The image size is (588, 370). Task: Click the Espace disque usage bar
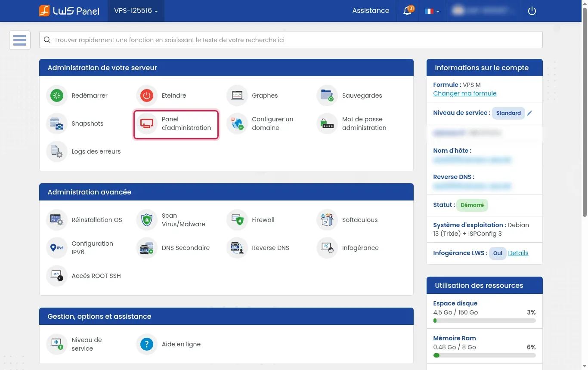click(485, 321)
